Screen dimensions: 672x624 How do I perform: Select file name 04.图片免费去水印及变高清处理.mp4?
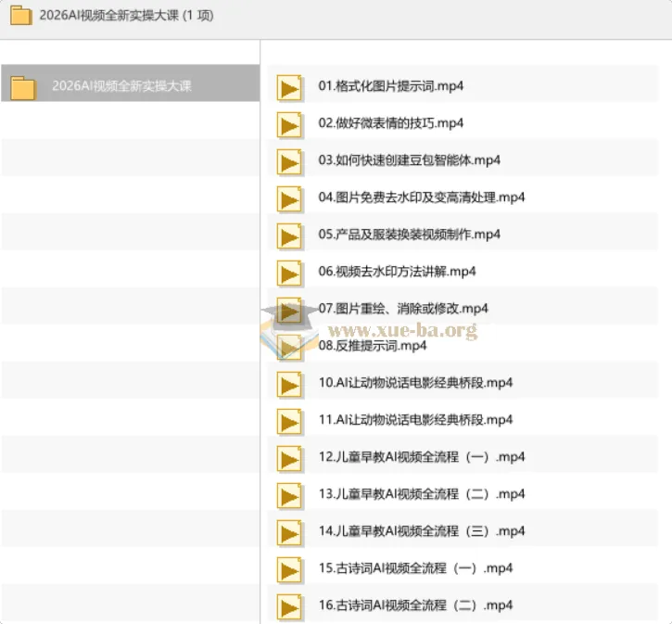pyautogui.click(x=422, y=197)
